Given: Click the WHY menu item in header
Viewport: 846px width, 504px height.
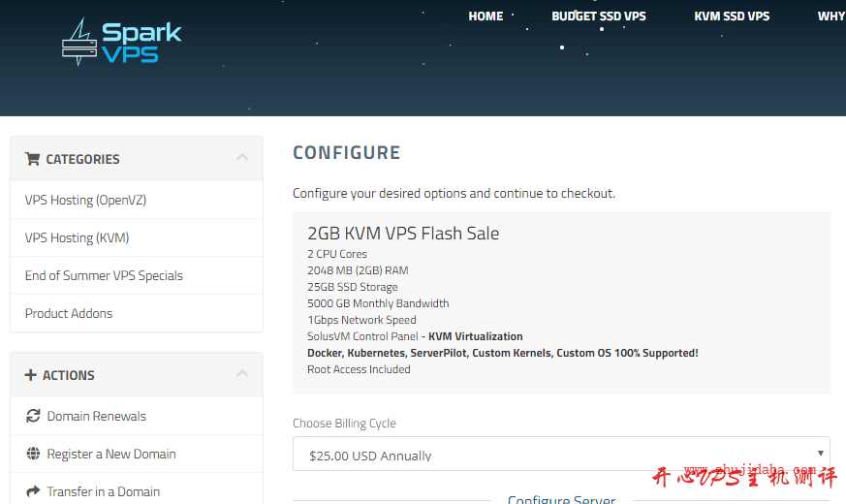Looking at the screenshot, I should [x=830, y=16].
